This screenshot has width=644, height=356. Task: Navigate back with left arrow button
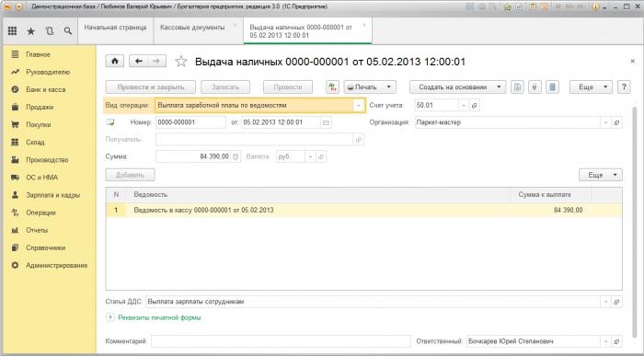point(139,62)
